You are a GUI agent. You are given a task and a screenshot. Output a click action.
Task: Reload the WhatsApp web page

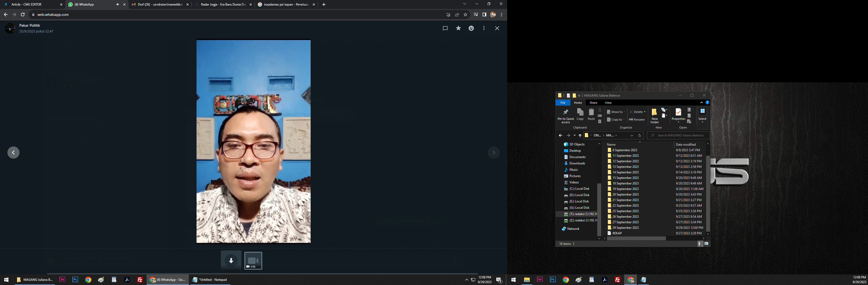pos(22,15)
